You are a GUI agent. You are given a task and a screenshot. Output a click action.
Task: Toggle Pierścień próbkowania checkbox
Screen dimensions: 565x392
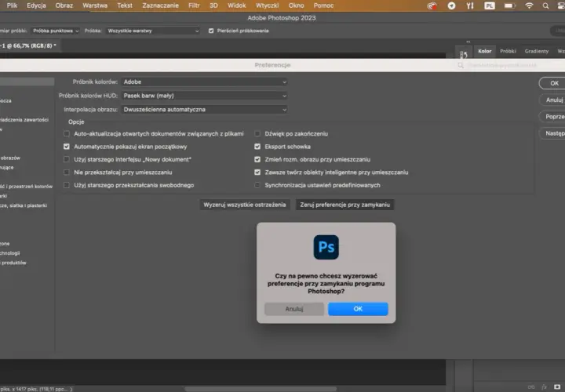click(x=211, y=31)
